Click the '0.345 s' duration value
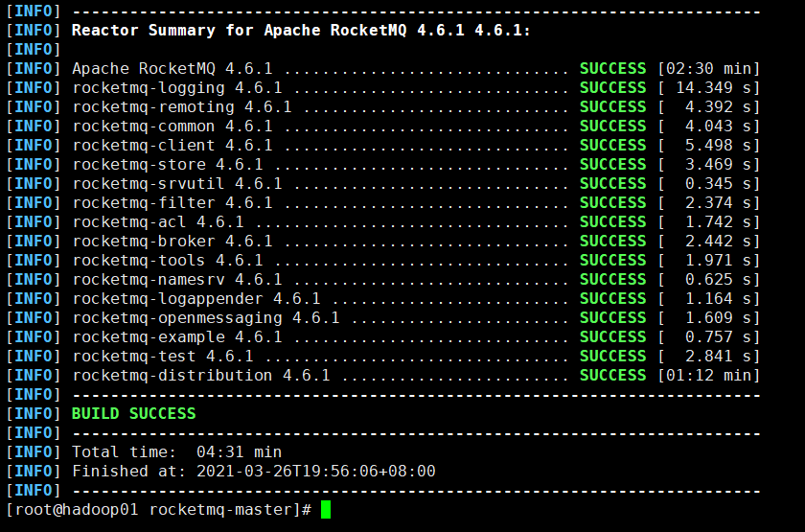Image resolution: width=805 pixels, height=532 pixels. coord(718,184)
